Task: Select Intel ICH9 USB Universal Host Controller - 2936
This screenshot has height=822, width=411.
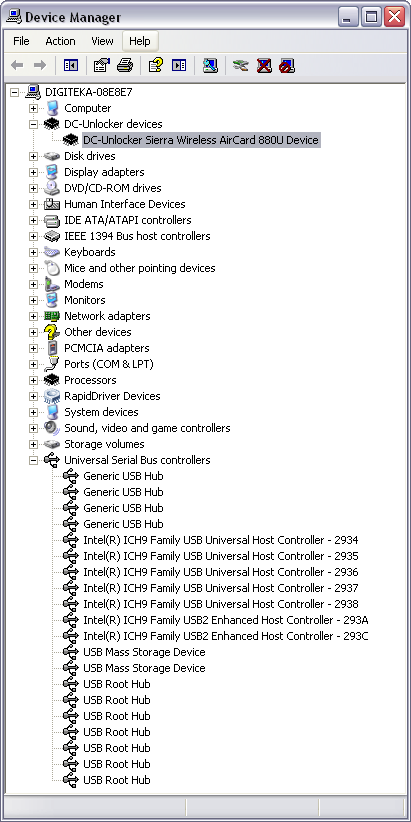Action: pos(221,572)
